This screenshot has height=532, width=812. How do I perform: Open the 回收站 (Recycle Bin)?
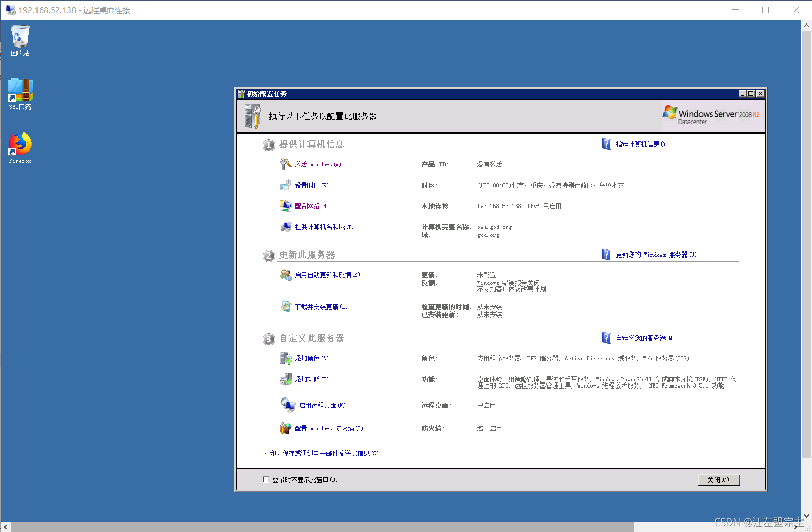tap(19, 37)
